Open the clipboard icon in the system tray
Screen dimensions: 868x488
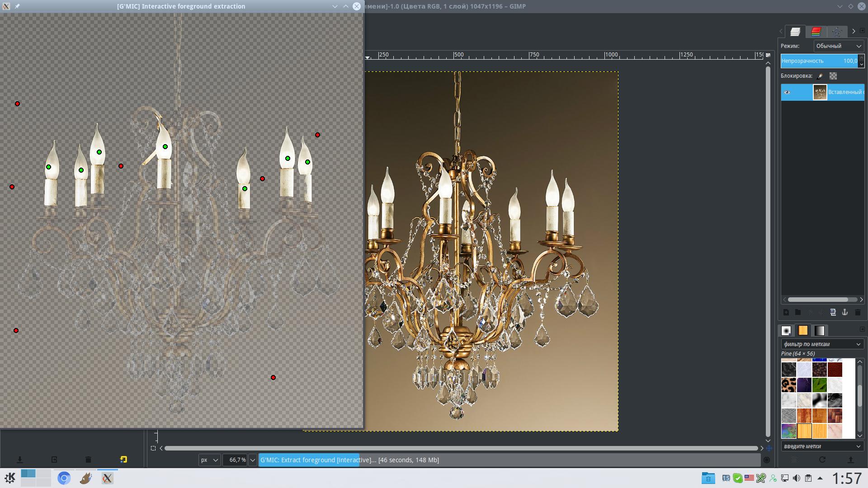click(x=808, y=478)
